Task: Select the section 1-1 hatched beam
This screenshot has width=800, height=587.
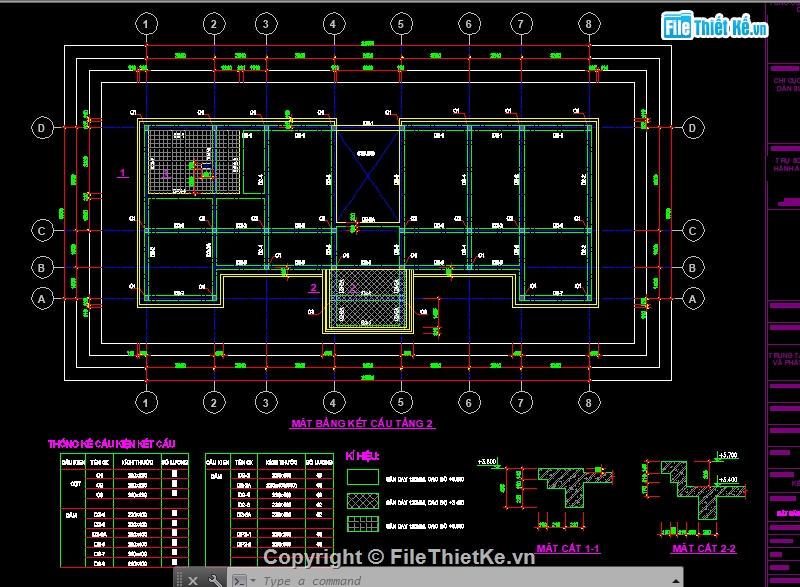Action: pyautogui.click(x=575, y=487)
